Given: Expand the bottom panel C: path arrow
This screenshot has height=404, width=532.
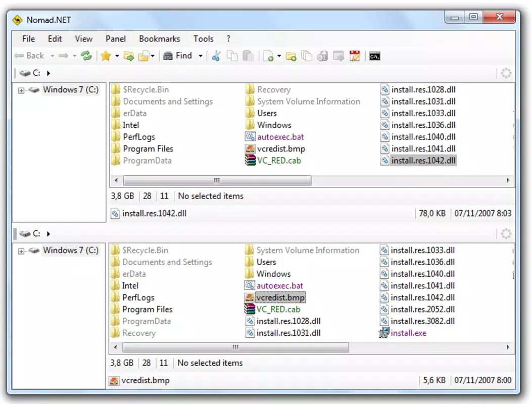Looking at the screenshot, I should click(49, 233).
